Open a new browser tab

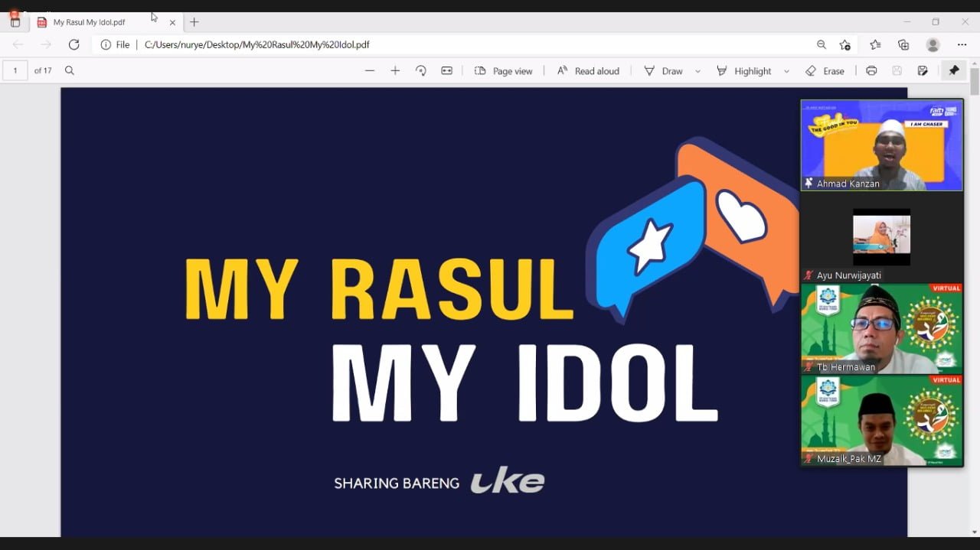[x=194, y=22]
